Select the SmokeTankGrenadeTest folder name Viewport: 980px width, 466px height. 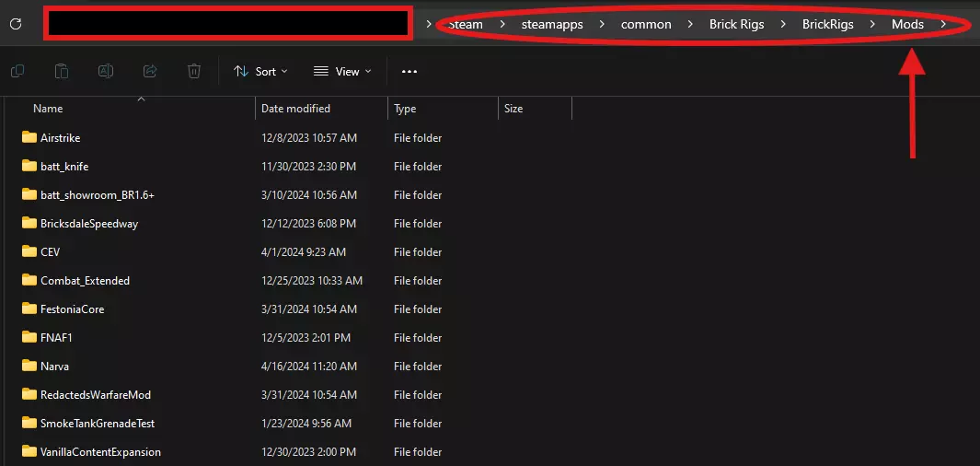[98, 424]
